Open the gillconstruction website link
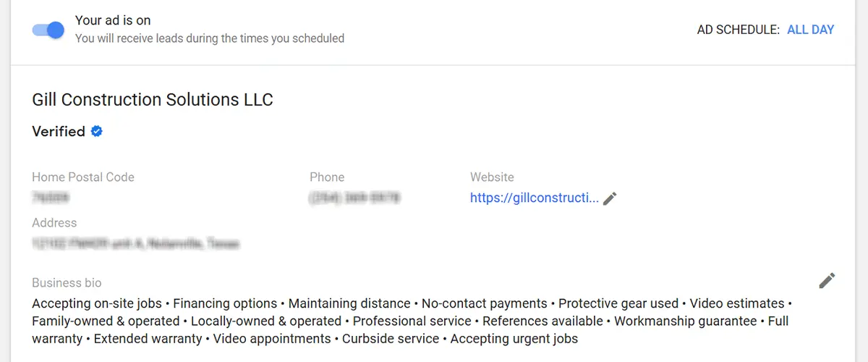868x362 pixels. [x=534, y=198]
